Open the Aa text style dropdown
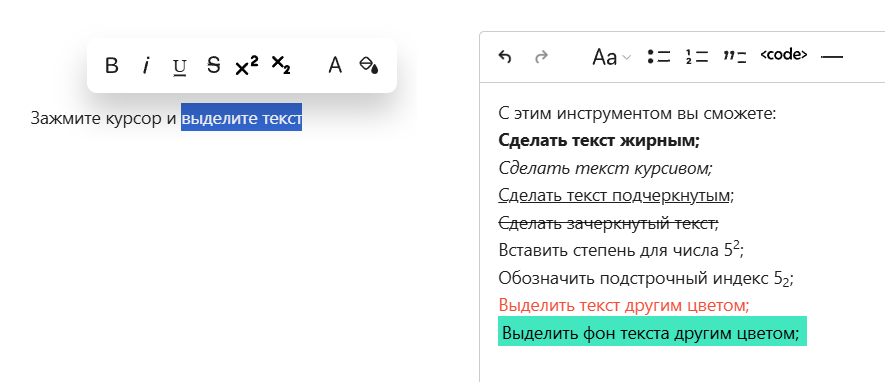 pos(611,57)
